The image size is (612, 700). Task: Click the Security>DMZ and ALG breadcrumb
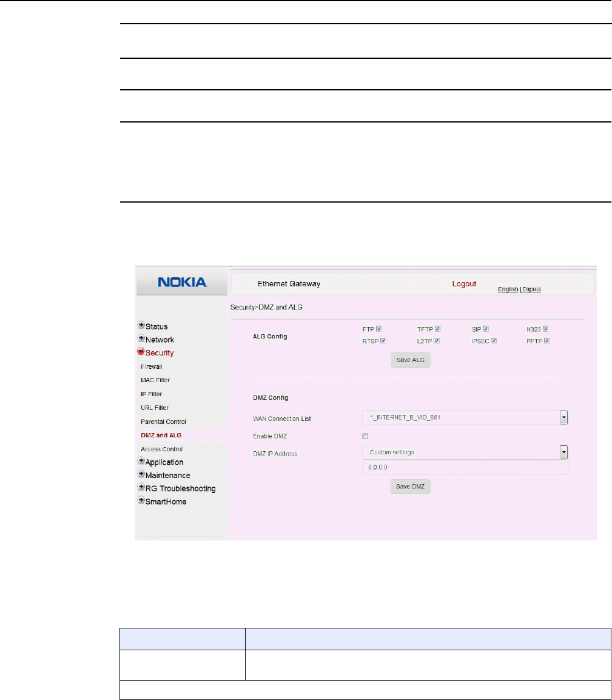pos(266,307)
